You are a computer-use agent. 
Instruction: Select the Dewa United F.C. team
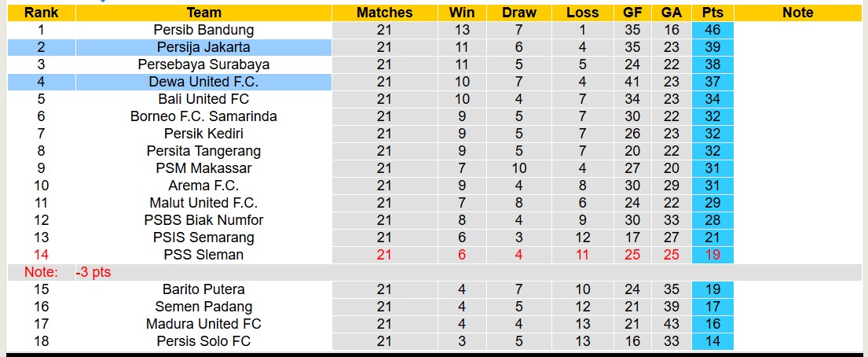203,82
